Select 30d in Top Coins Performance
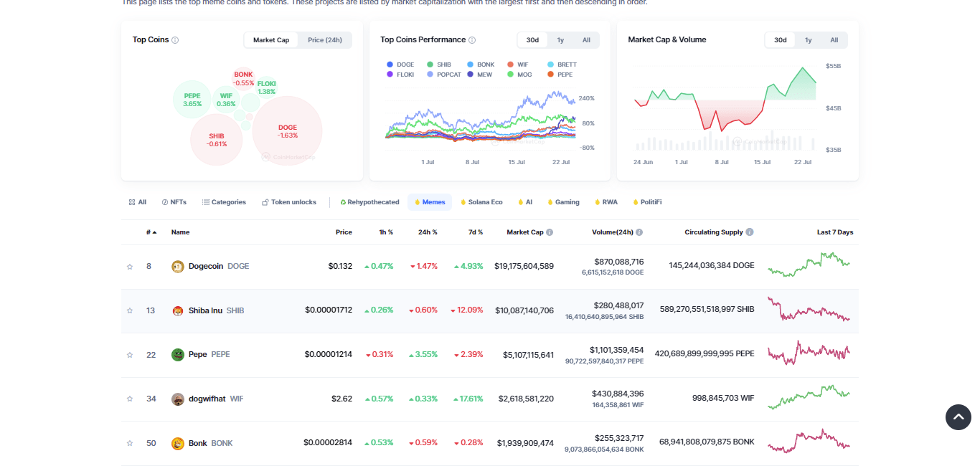 tap(532, 40)
